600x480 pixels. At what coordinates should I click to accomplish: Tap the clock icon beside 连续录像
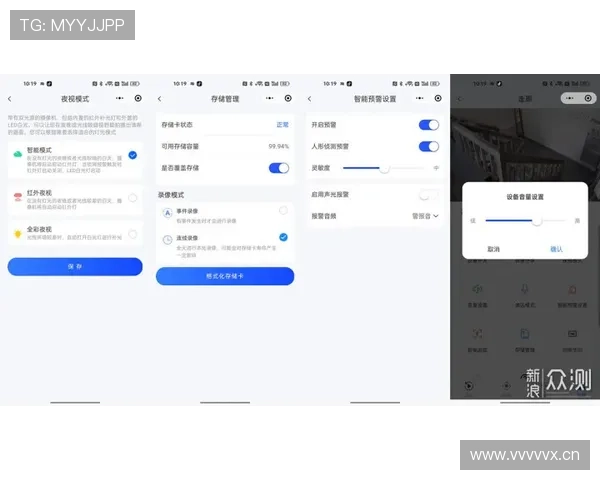[x=167, y=240]
